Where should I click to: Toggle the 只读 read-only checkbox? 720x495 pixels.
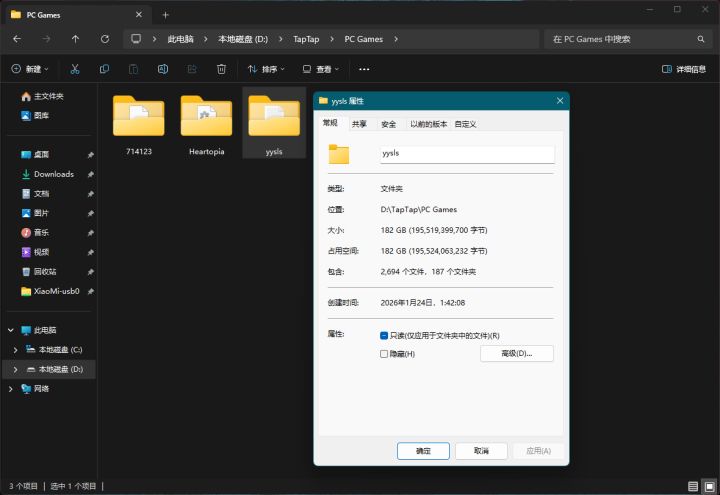(x=385, y=335)
